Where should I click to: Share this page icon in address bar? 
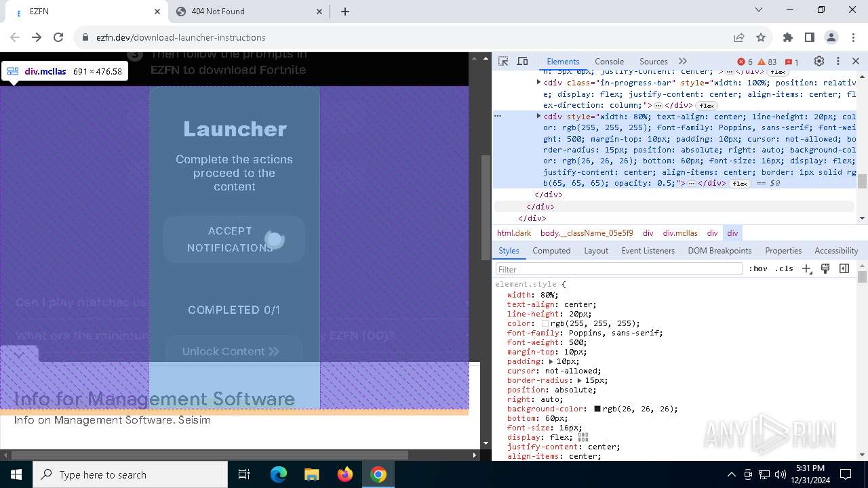point(739,37)
